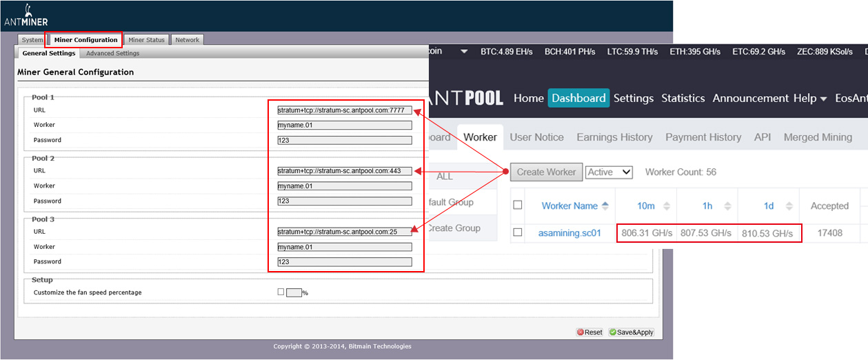Viewport: 868px width, 360px height.
Task: Click the fan speed percentage input box
Action: pos(294,292)
